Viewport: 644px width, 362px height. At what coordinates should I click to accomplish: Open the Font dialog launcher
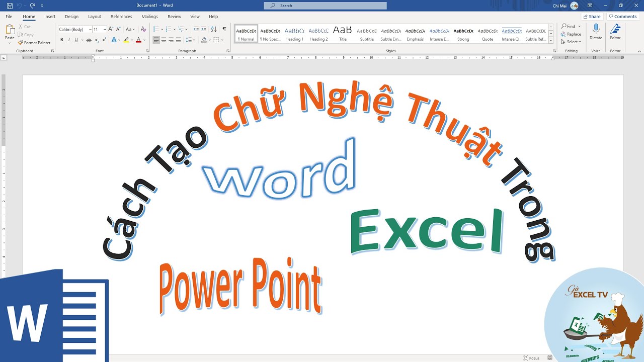coord(147,51)
